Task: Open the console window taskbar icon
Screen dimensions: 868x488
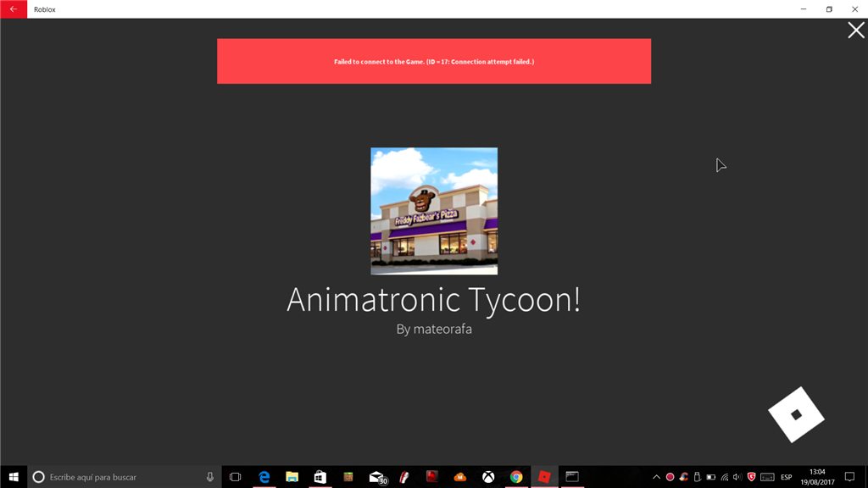Action: coord(572,477)
